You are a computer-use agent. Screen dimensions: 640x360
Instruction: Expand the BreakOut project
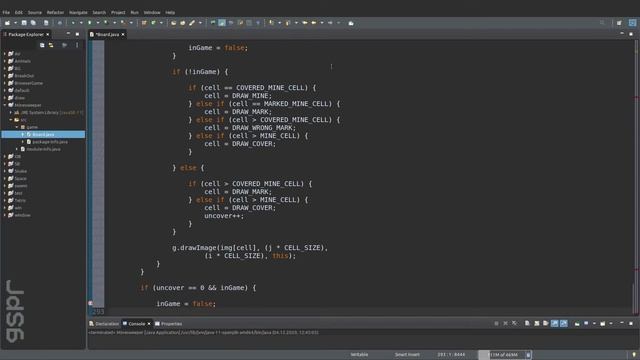click(5, 76)
